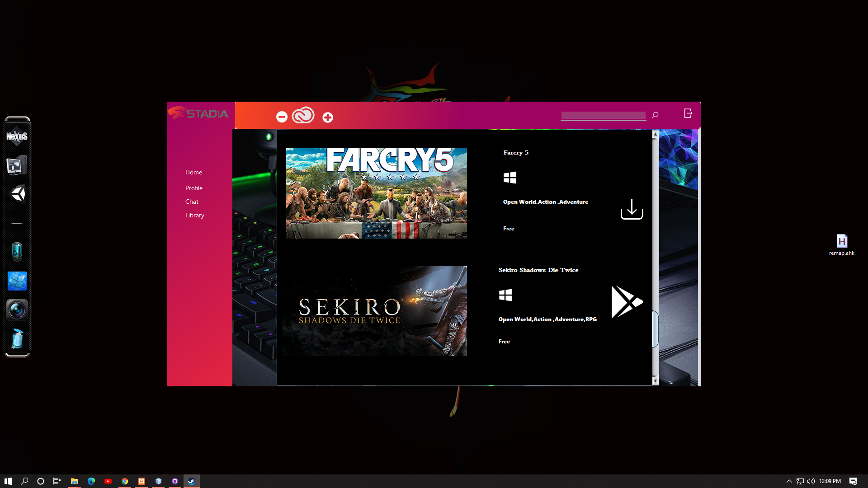Open volume control tray icon

pos(811,481)
